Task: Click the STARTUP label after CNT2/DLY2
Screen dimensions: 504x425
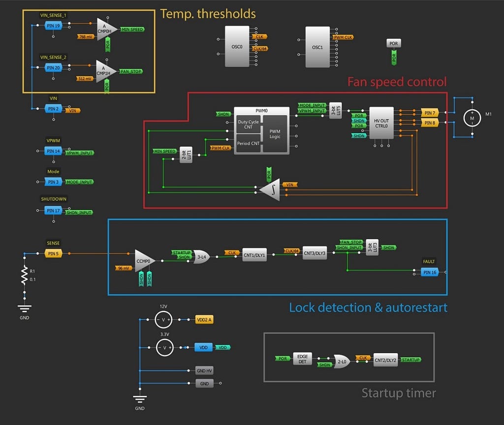Action: point(410,360)
